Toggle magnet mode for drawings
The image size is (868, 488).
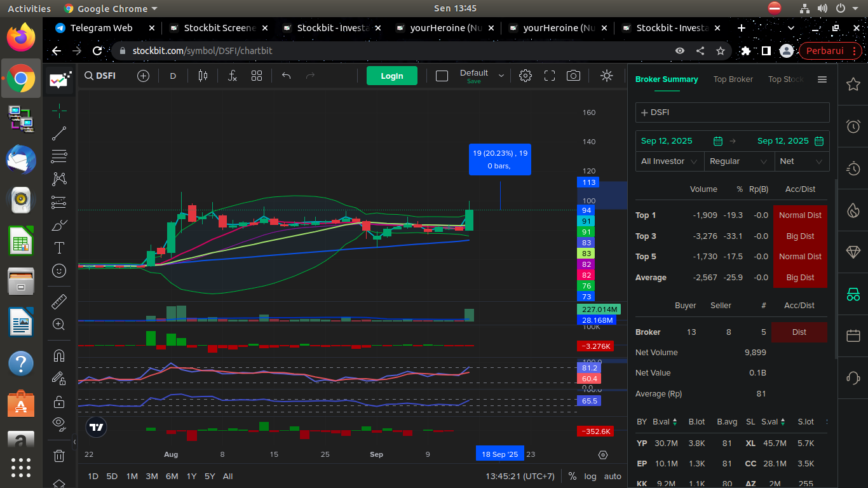tap(59, 355)
